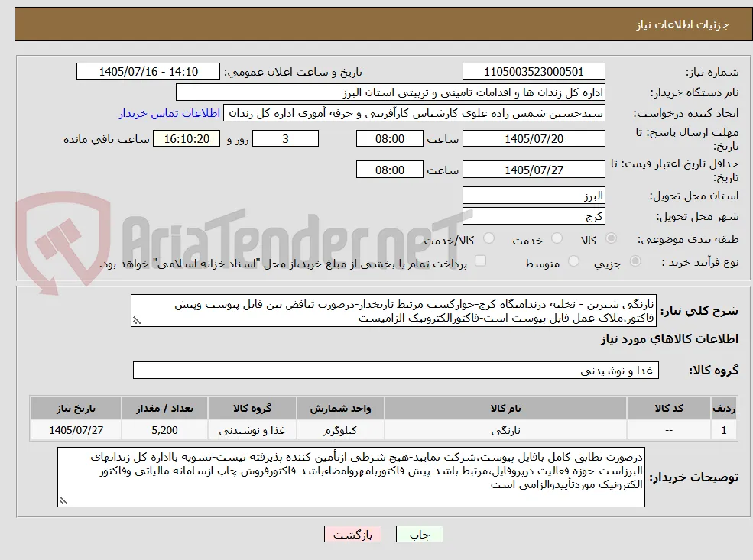The width and height of the screenshot is (753, 560).
Task: Click the کد کالا column header
Action: tap(668, 409)
